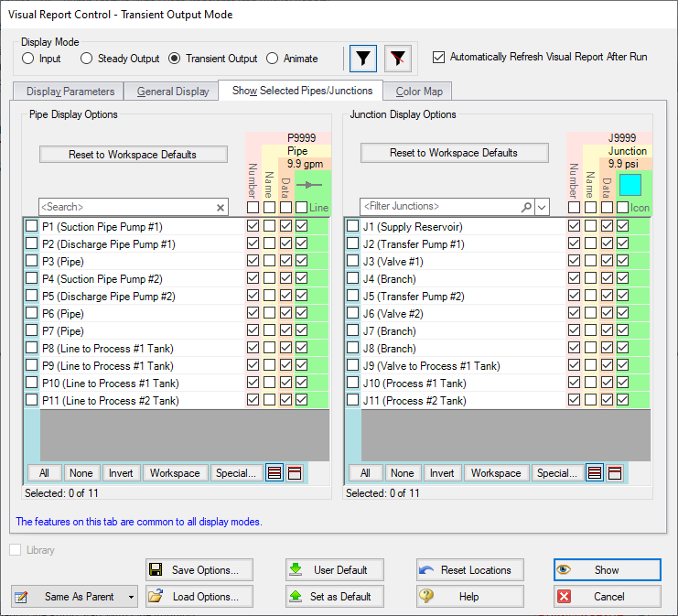Viewport: 678px width, 616px height.
Task: Reset pipe options to Workspace Defaults
Action: pos(134,155)
